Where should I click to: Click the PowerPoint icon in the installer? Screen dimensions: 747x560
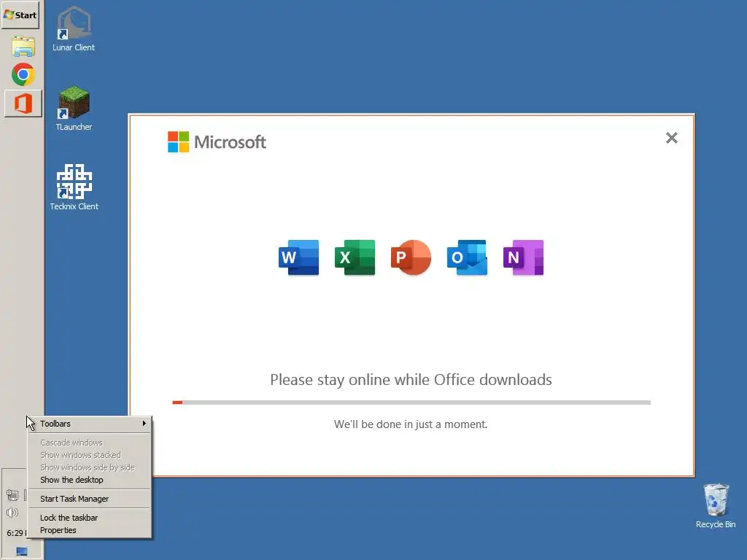(411, 257)
